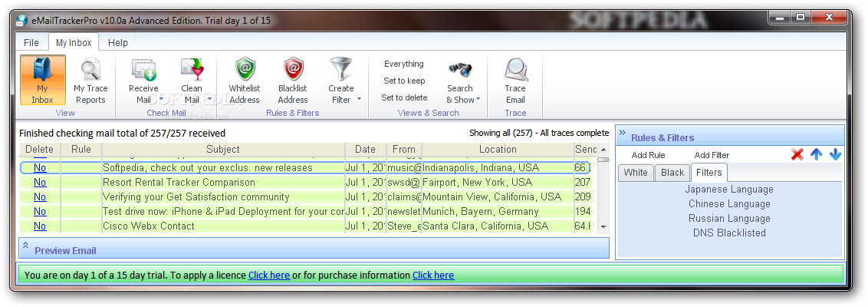Toggle delete No for Softpedia email
Viewport: 868px width, 307px height.
click(x=40, y=167)
